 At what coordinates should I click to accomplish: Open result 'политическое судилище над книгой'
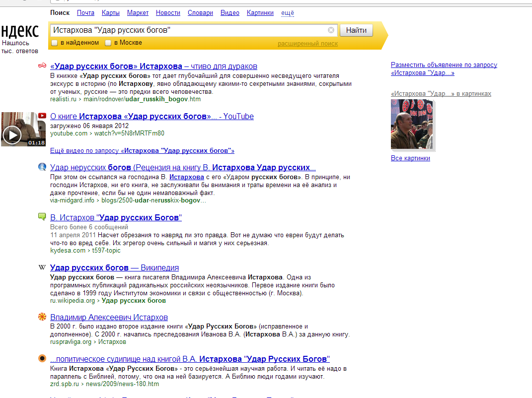click(x=190, y=359)
